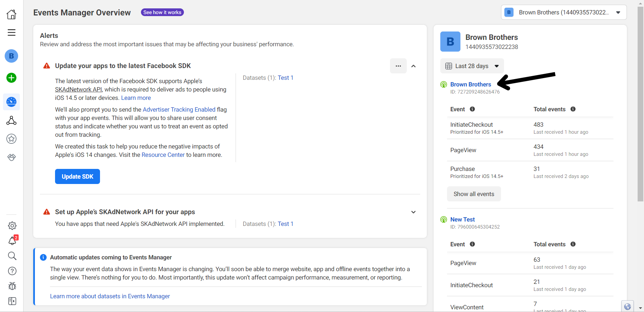Open the Learn more link about SKAdNetwork

tap(136, 98)
